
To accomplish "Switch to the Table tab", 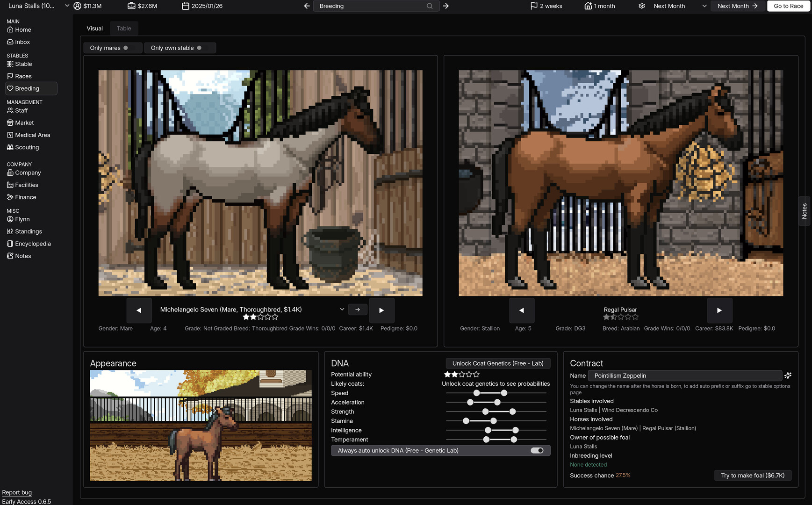I will pos(124,28).
